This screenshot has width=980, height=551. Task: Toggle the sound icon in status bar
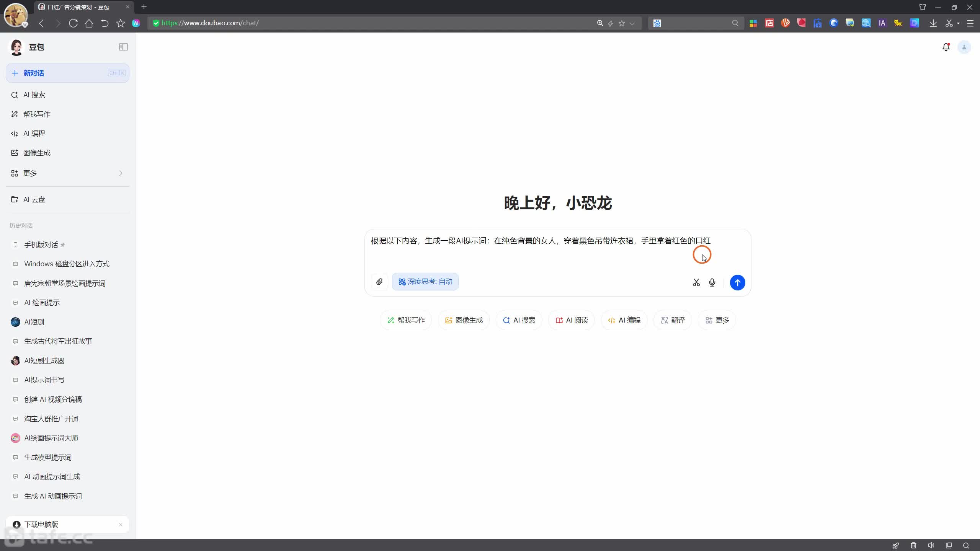931,545
